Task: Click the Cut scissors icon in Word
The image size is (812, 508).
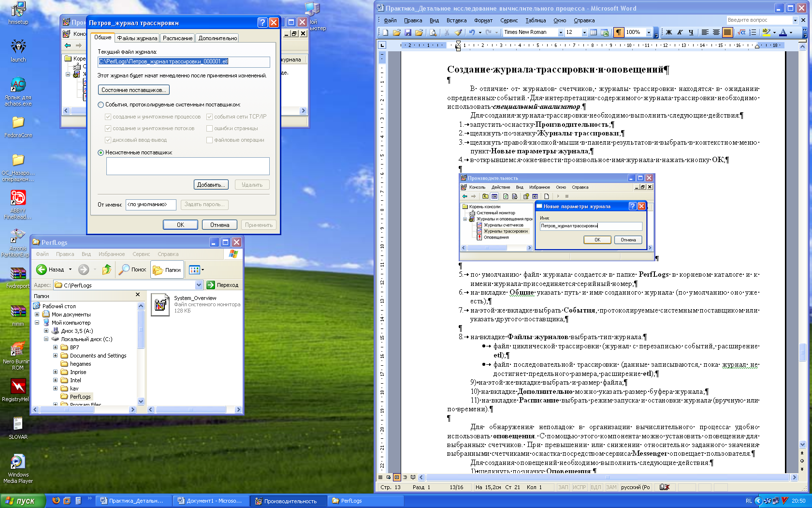Action: coord(447,32)
